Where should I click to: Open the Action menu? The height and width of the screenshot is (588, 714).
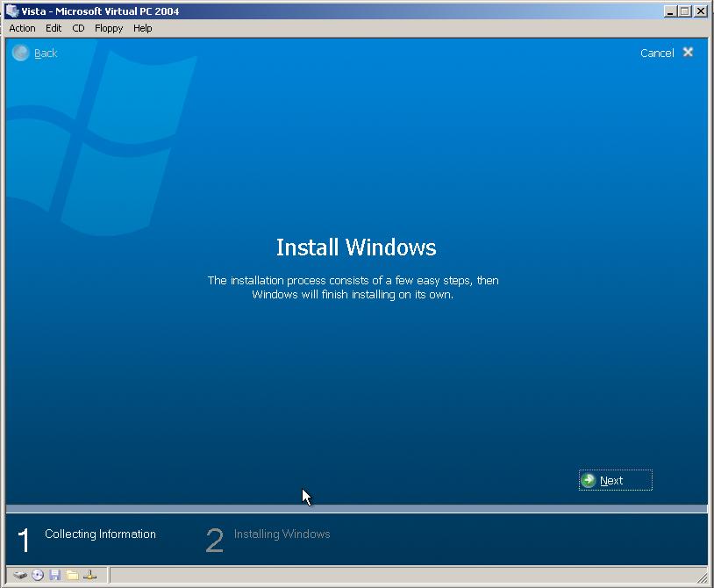[22, 28]
